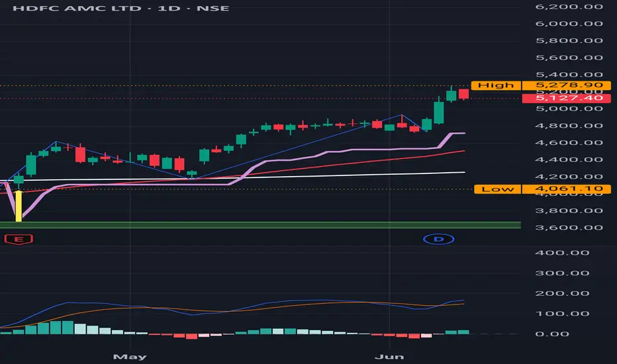
Task: Click the 0.00 indicator scale value
Action: [552, 334]
